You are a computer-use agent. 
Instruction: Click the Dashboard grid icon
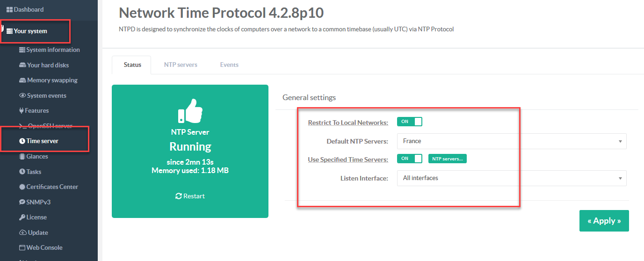tap(9, 9)
